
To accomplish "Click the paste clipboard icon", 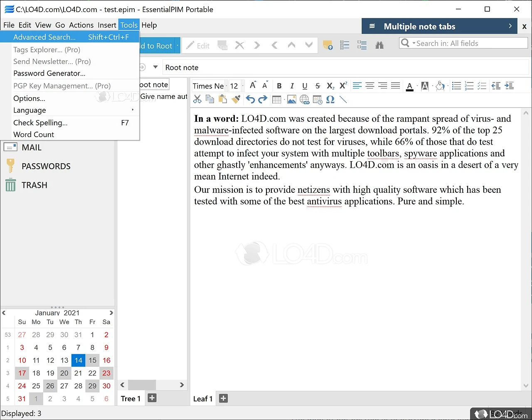I will (x=223, y=99).
